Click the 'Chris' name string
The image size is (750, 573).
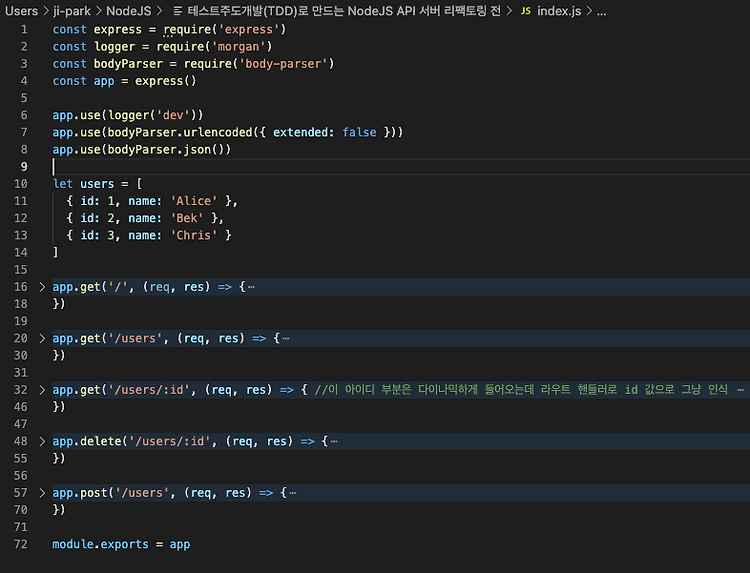coord(194,235)
